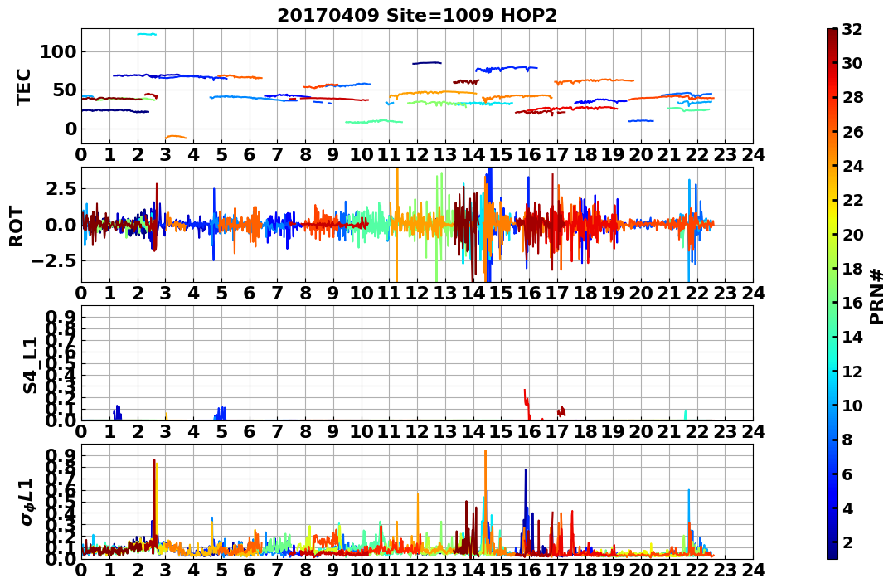
Task: Click hour 16 tick under S4_L1 panel
Action: (529, 431)
